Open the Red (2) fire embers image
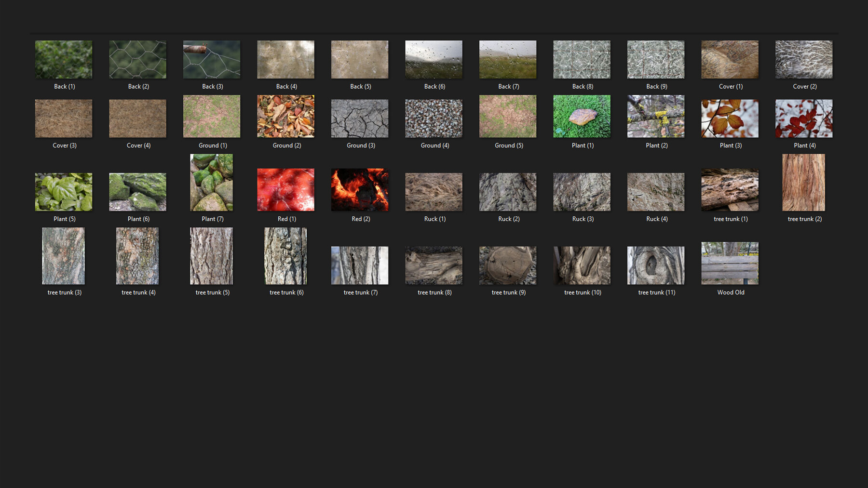The image size is (868, 488). [x=360, y=190]
